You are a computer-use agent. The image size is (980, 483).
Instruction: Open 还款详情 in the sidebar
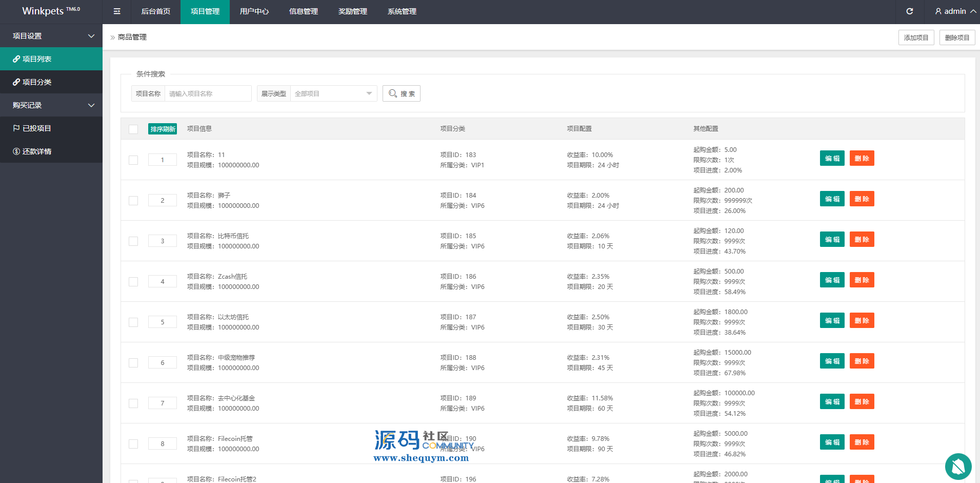coord(51,151)
